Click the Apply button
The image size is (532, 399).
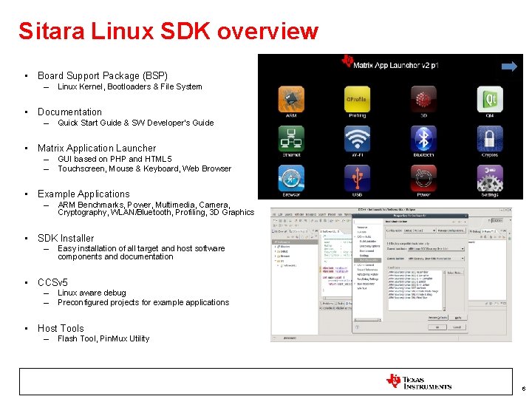tap(458, 318)
